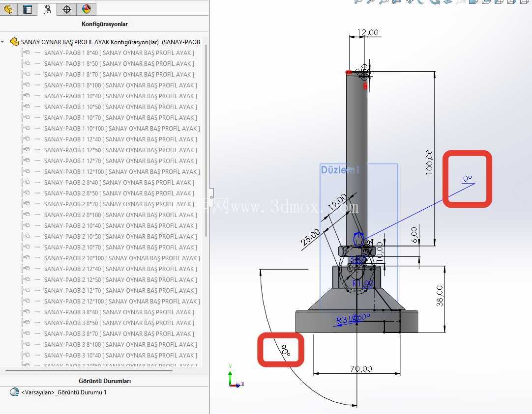Screen dimensions: 532x414
Task: Click the configuration icon beside SANAY-PAOB 1 12*100
Action: tap(26, 172)
